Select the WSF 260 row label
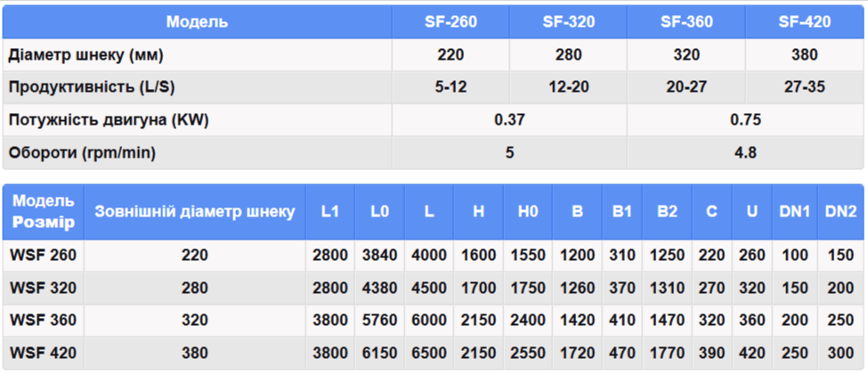Viewport: 868px width, 374px height. point(44,256)
